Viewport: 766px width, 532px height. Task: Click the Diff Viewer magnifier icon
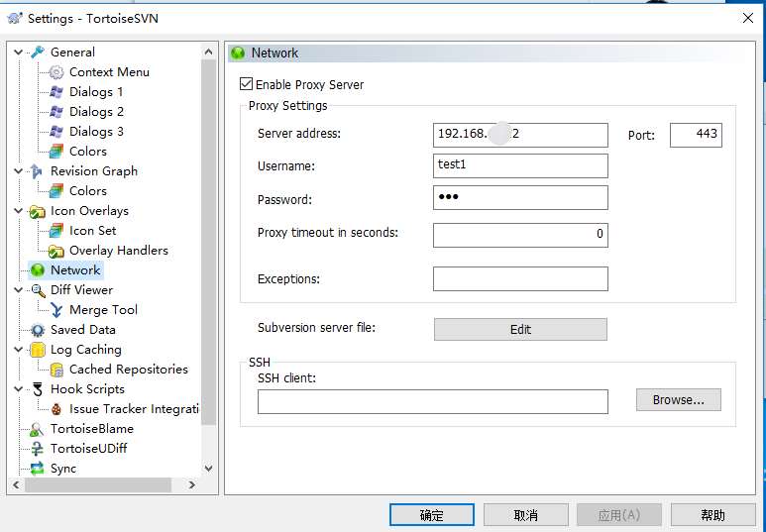38,290
